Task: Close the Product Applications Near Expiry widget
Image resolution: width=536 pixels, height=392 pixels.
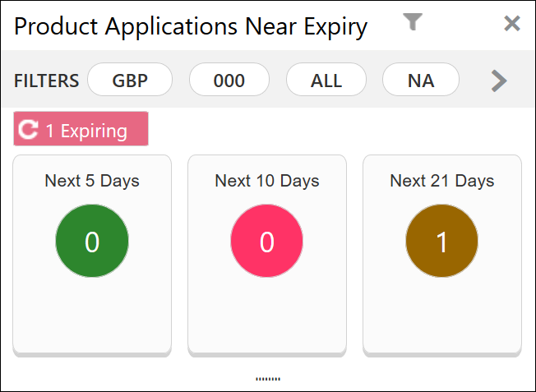Action: point(512,23)
